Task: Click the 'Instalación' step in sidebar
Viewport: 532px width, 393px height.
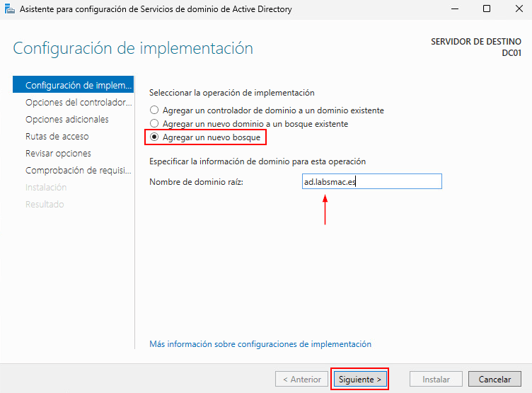Action: pyautogui.click(x=46, y=188)
